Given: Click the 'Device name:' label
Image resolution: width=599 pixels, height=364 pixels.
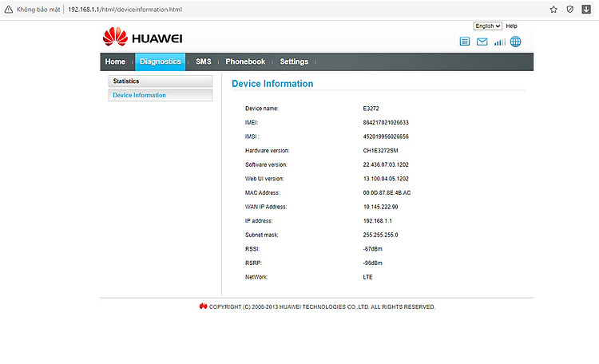Looking at the screenshot, I should tap(262, 109).
